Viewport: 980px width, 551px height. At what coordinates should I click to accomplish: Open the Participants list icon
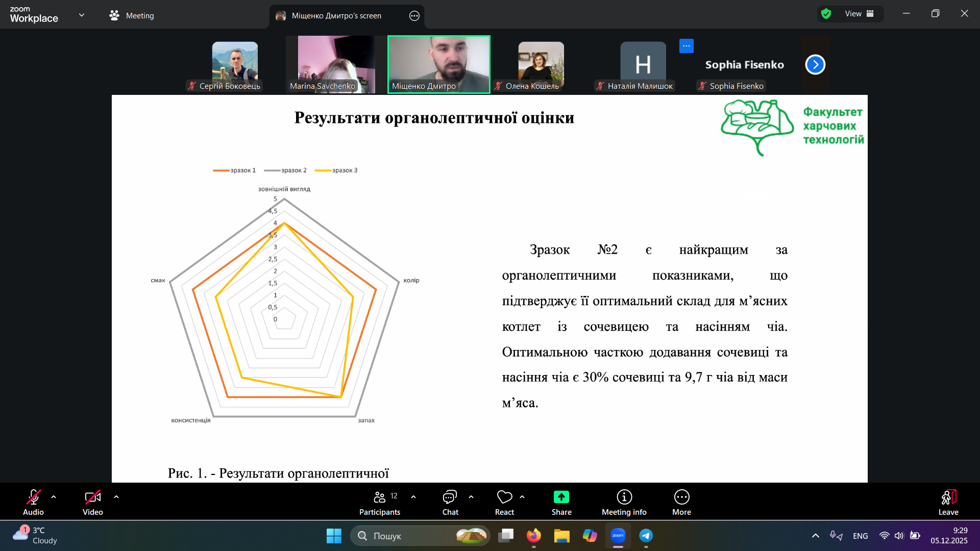coord(379,497)
